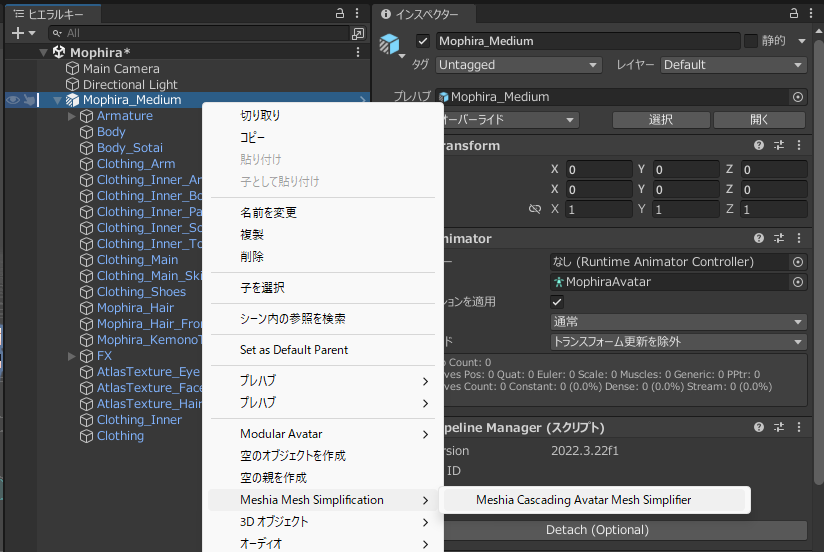Screen dimensions: 824x552
Task: Toggle the static (静的) checkbox
Action: pyautogui.click(x=751, y=41)
